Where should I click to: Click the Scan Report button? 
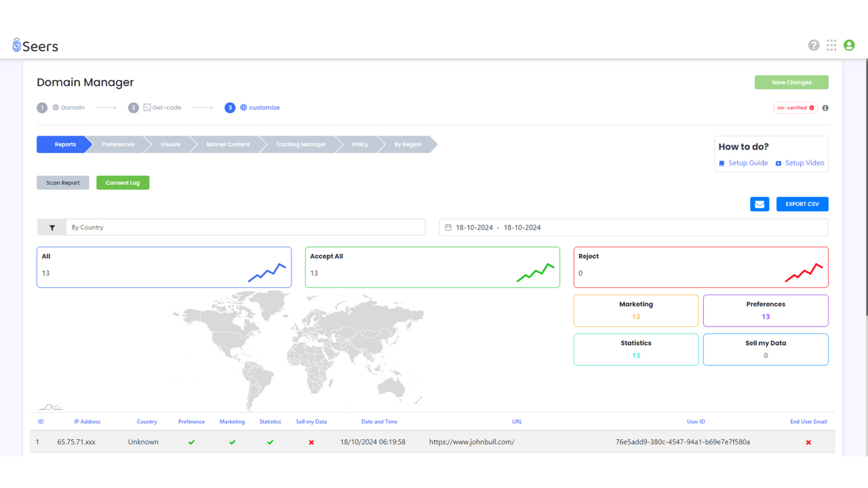tap(63, 183)
